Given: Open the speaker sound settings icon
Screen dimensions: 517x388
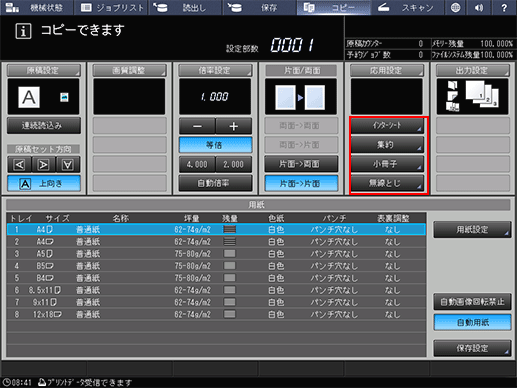Looking at the screenshot, I should [x=479, y=7].
